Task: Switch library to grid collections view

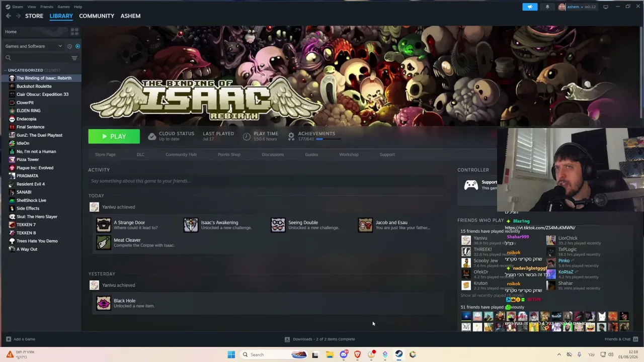Action: (x=74, y=32)
